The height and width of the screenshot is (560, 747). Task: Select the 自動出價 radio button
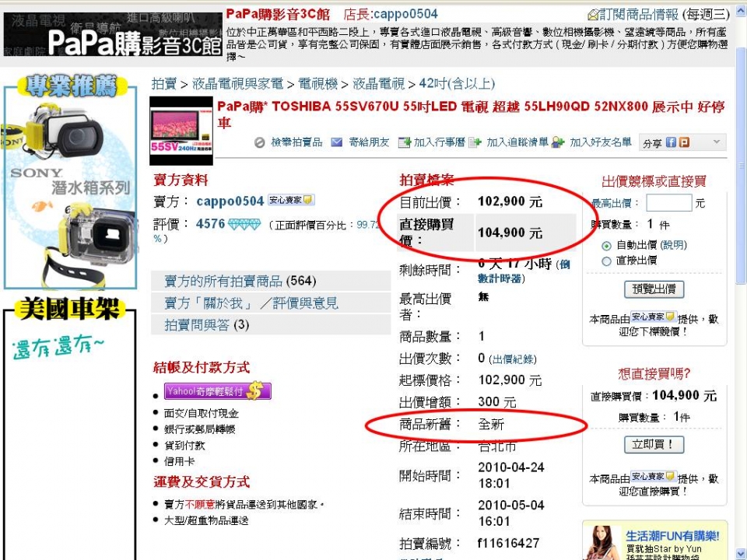pyautogui.click(x=606, y=246)
